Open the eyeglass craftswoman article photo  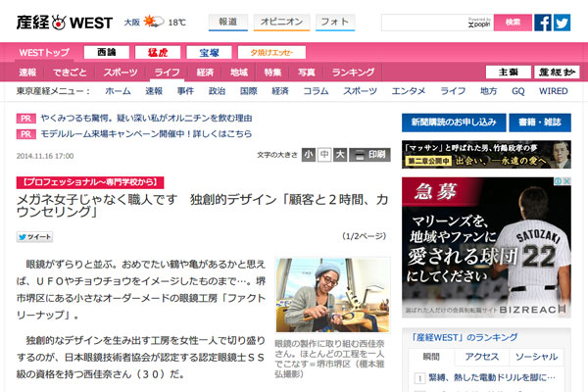(x=332, y=295)
